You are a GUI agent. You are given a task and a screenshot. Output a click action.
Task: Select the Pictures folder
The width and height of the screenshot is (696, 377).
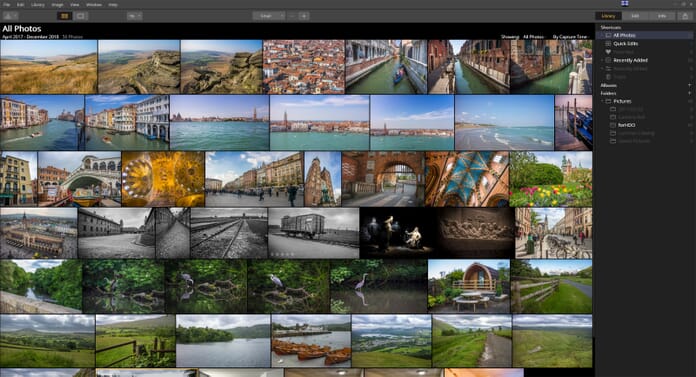click(x=622, y=101)
